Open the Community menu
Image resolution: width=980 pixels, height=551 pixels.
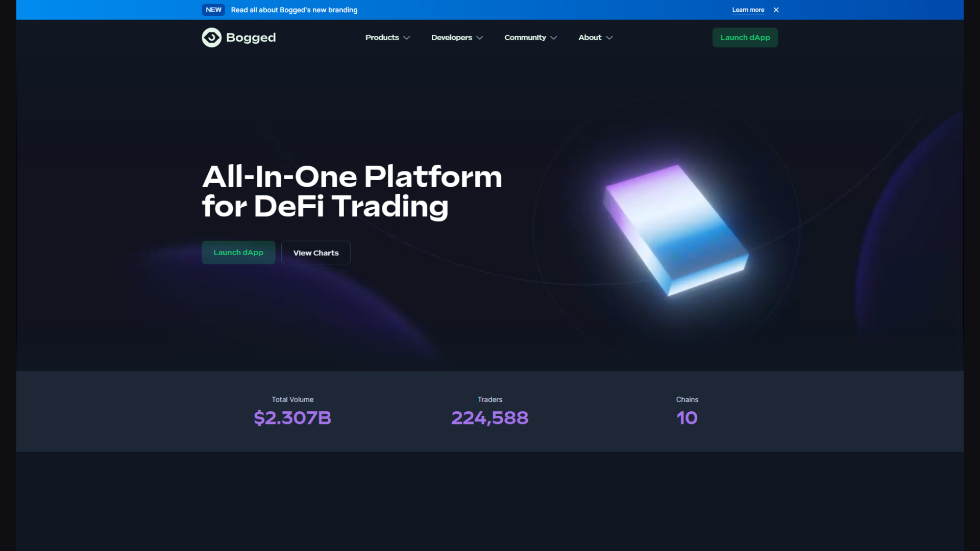pyautogui.click(x=530, y=37)
